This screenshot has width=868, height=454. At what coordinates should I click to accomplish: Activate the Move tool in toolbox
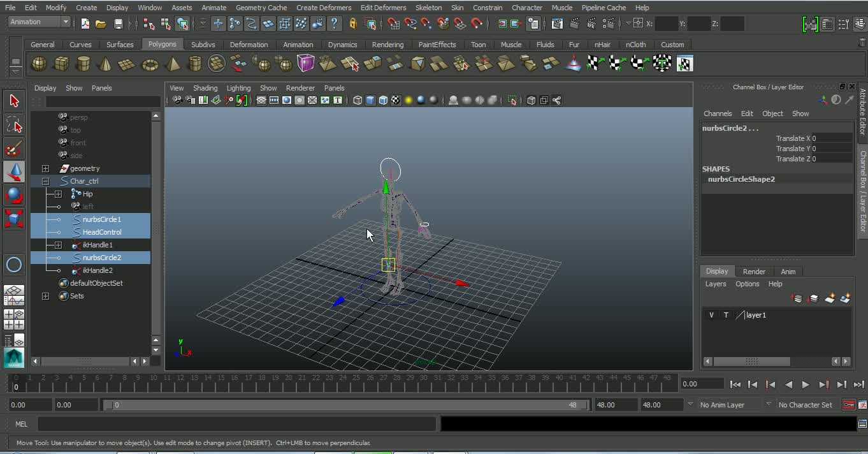click(x=14, y=172)
